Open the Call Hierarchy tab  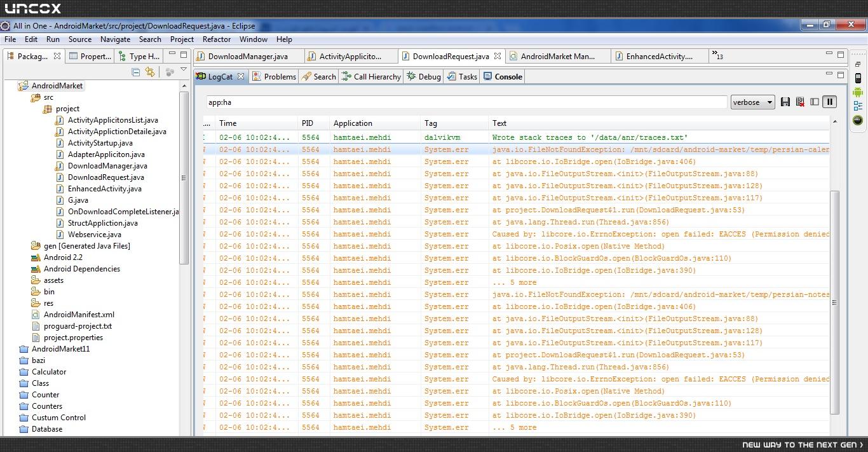371,76
